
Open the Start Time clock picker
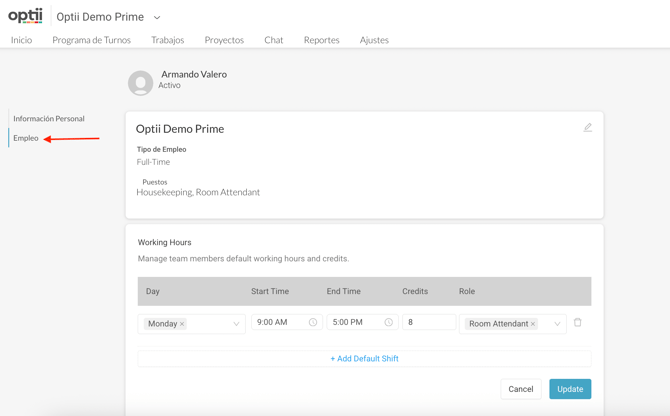tap(313, 323)
